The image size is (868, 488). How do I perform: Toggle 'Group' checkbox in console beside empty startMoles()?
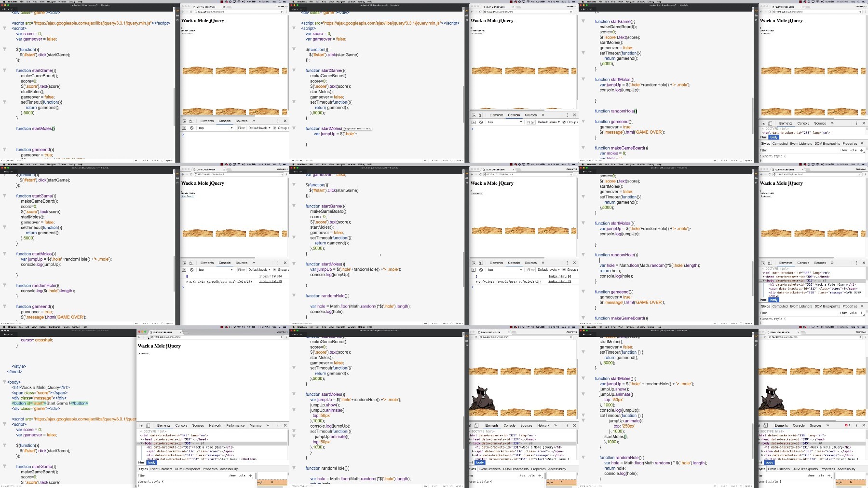(274, 128)
